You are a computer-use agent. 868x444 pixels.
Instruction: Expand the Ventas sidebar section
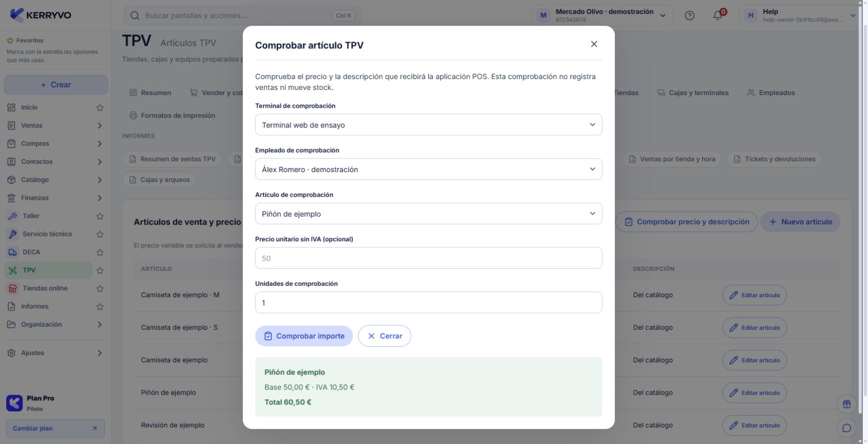click(x=100, y=126)
